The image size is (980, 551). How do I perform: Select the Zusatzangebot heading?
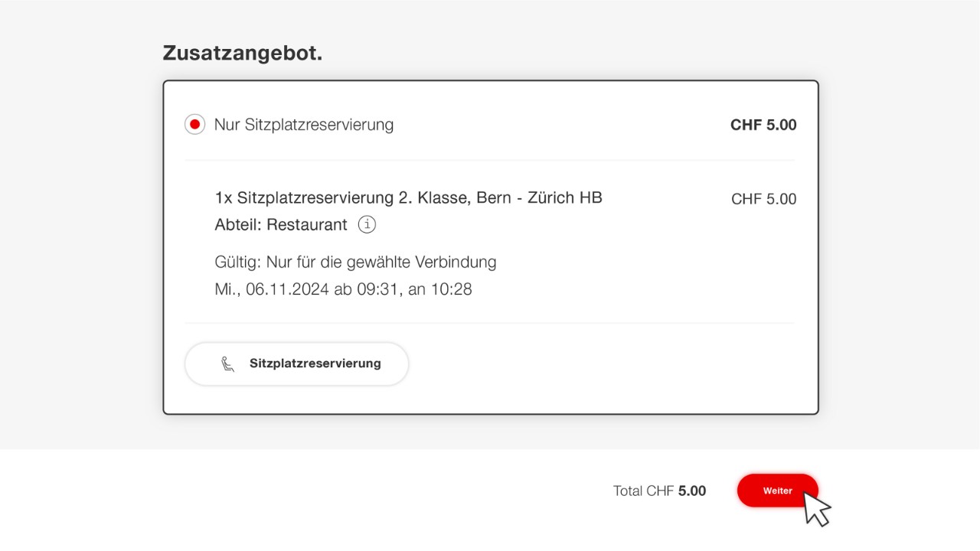(x=242, y=52)
